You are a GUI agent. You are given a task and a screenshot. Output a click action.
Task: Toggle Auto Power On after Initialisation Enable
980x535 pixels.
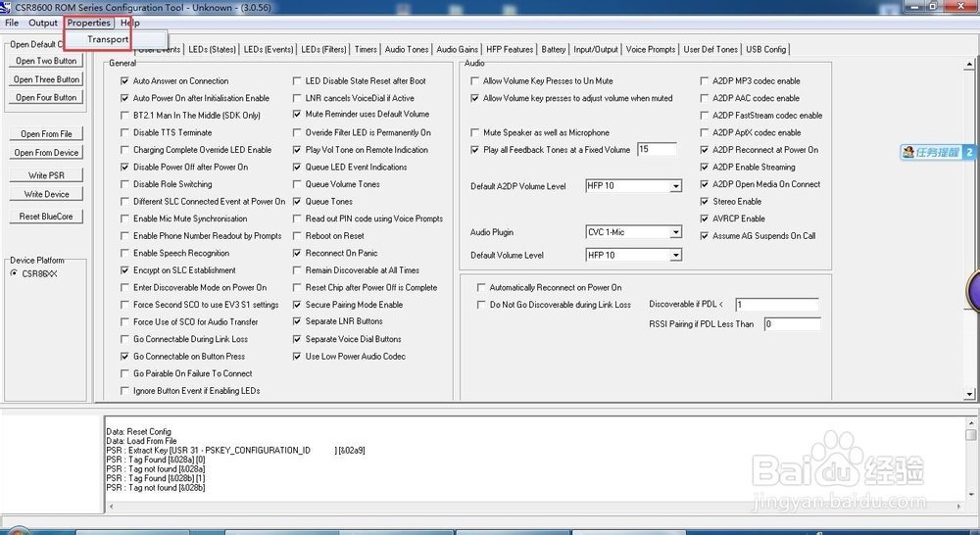pyautogui.click(x=124, y=98)
